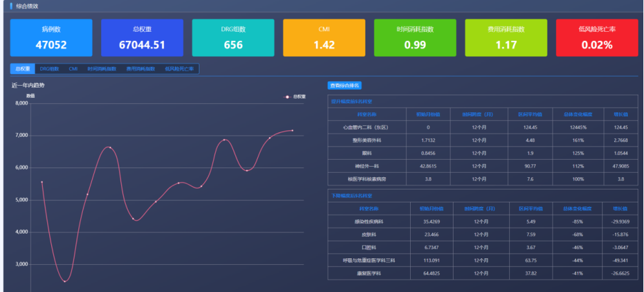Screen dimensions: 644x292
Task: Open the CMI tab below the cards
Action: [73, 69]
